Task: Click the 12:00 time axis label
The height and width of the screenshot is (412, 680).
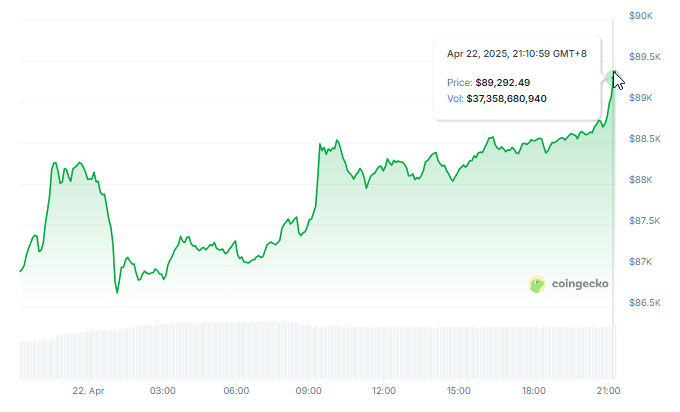Action: (384, 390)
